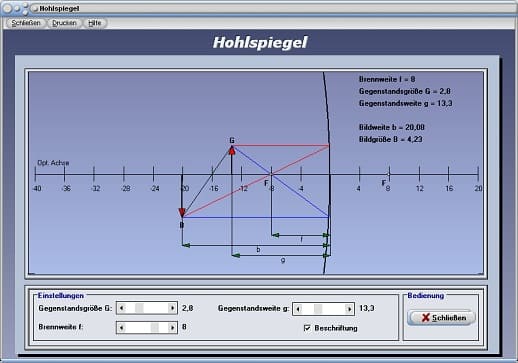Increase Gegenstandsweite g with right arrow
Viewport: 518px width, 363px height.
click(349, 309)
